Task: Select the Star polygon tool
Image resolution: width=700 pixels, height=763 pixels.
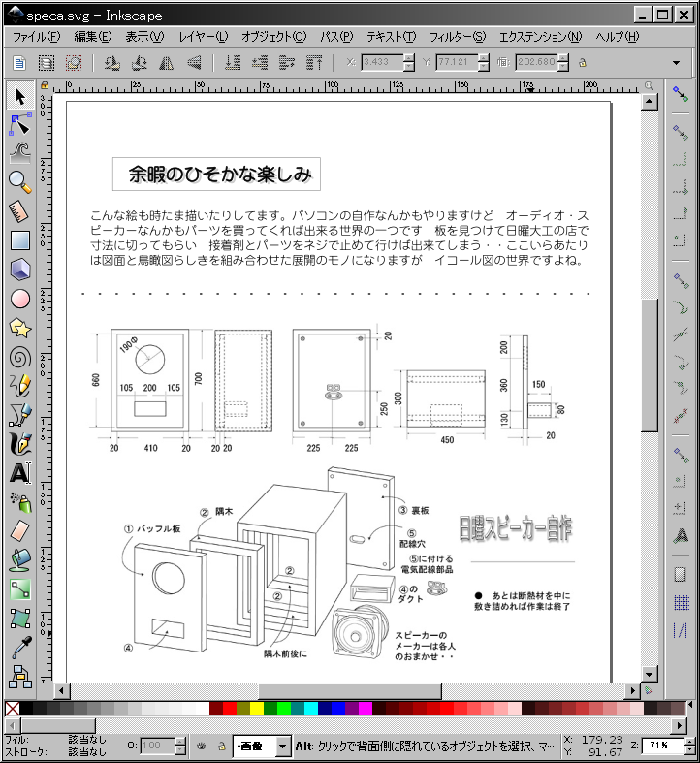Action: pos(20,329)
